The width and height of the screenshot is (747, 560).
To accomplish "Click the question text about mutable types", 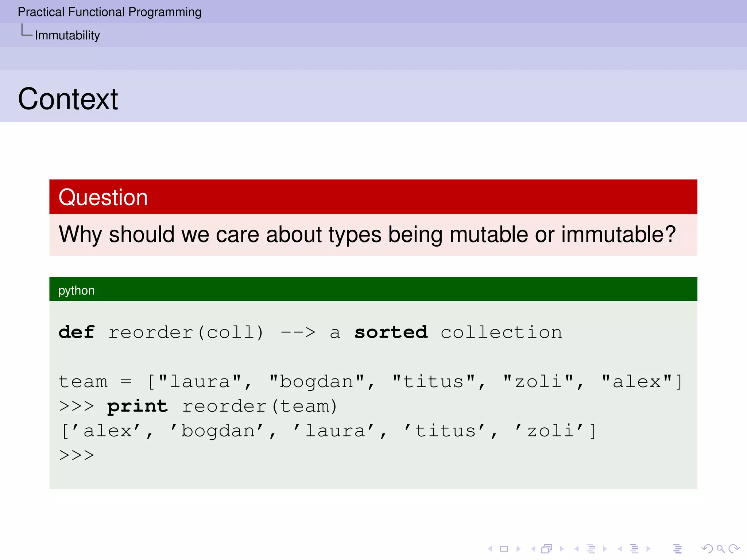I will pos(367,234).
